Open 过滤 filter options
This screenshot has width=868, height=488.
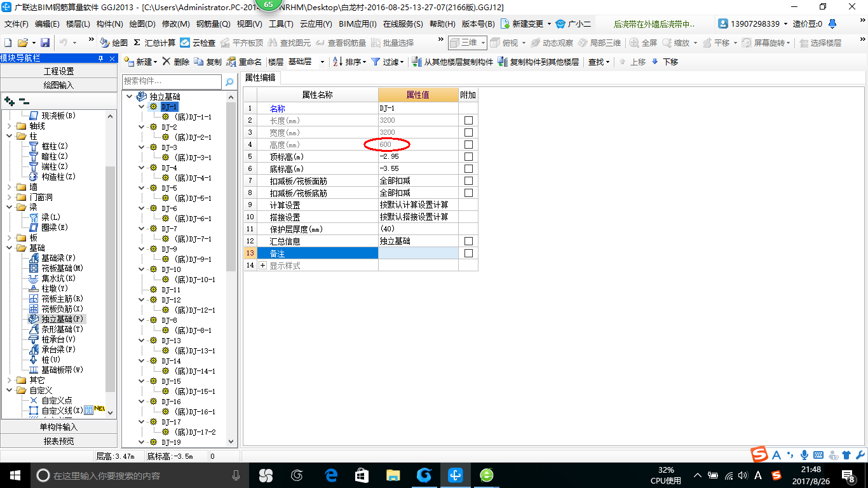pos(388,62)
